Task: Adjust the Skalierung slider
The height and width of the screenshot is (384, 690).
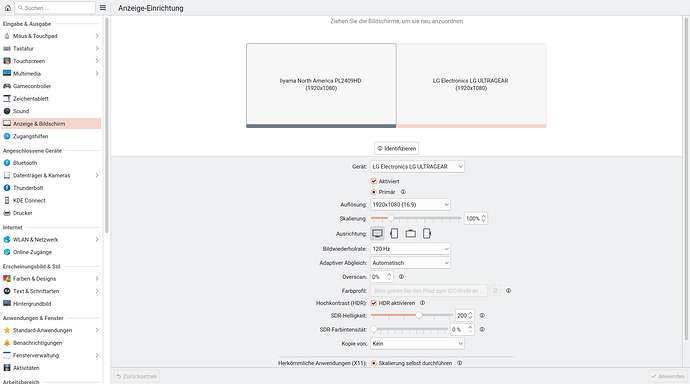Action: pos(416,219)
